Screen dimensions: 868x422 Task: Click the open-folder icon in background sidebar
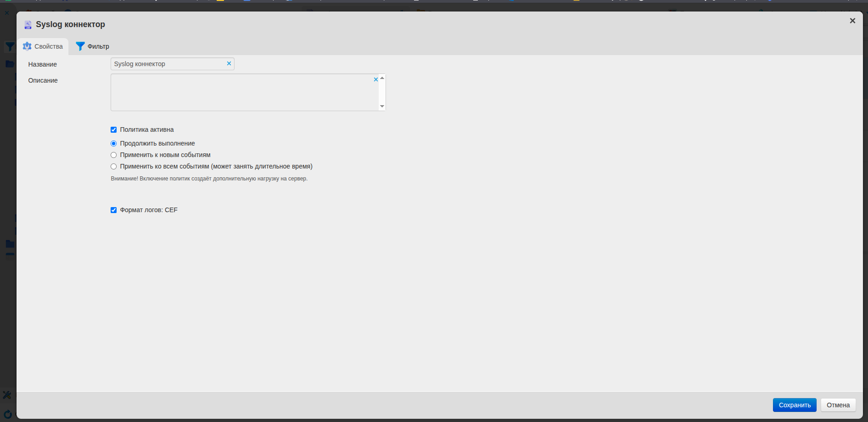(10, 64)
